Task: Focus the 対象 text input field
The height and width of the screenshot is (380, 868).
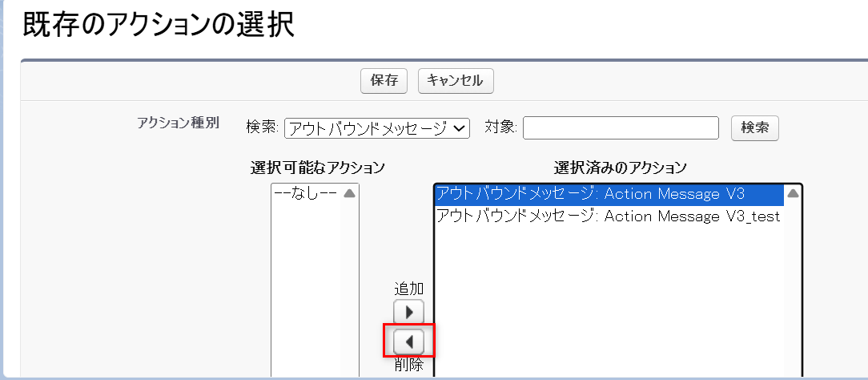Action: (x=621, y=127)
